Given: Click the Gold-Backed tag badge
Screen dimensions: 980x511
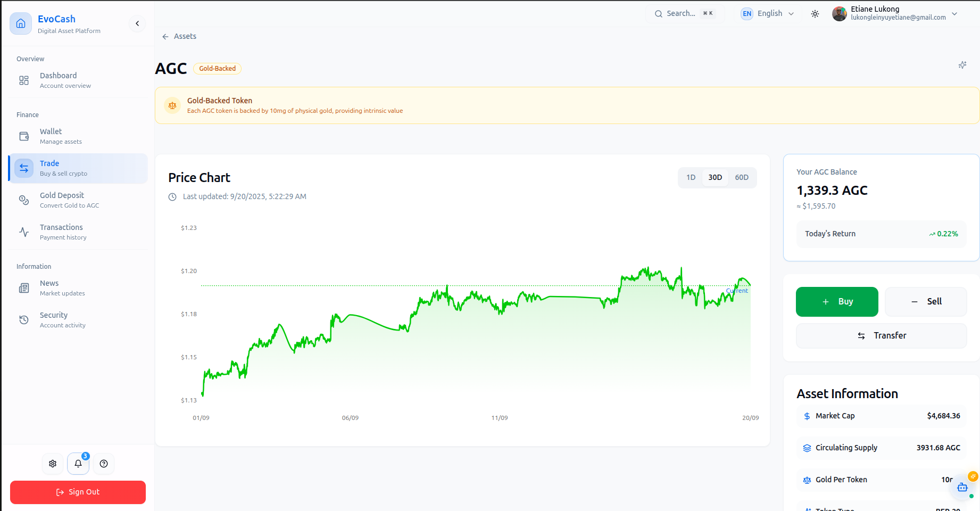Looking at the screenshot, I should coord(217,69).
